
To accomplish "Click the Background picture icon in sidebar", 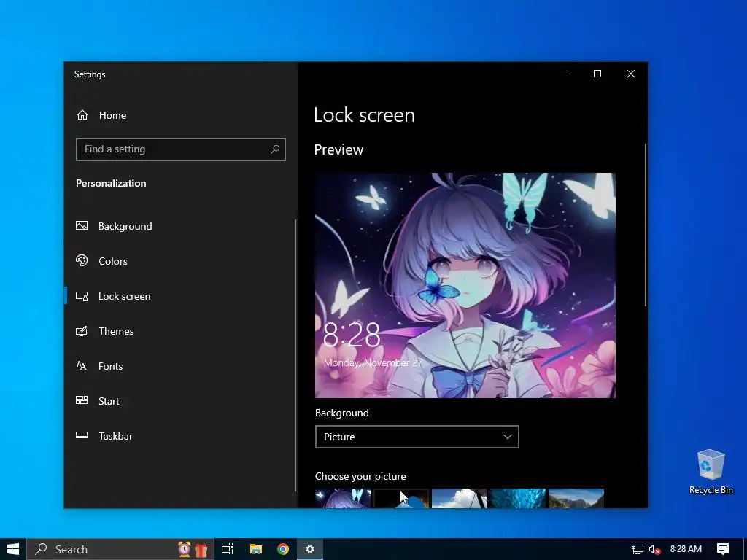I will [x=82, y=226].
